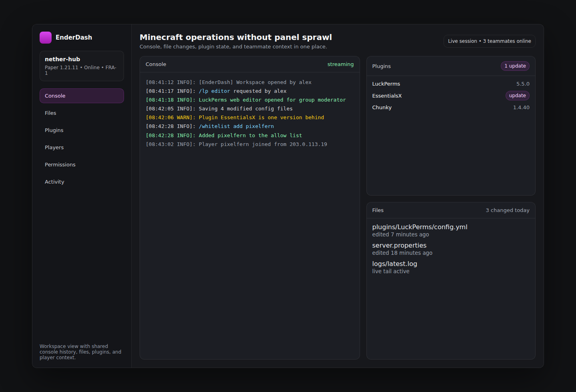Image resolution: width=576 pixels, height=392 pixels.
Task: Select the '/whitelist add pixelfern' log line
Action: point(210,126)
